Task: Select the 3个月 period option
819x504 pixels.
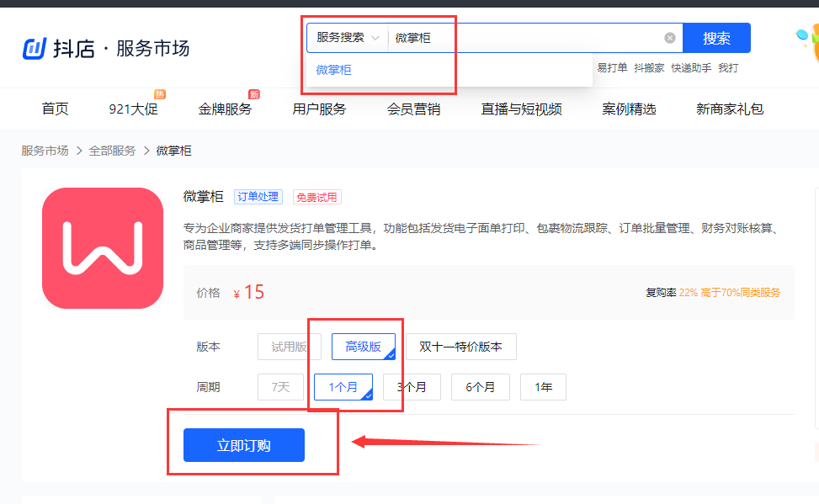Action: 412,387
